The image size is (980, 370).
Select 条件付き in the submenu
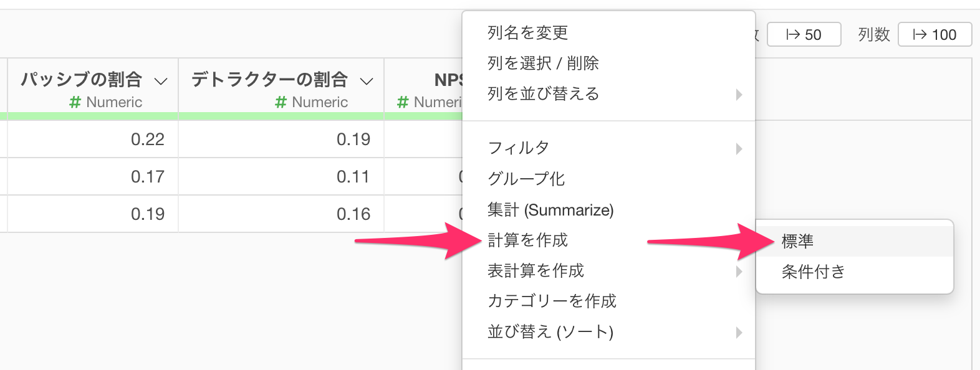coord(813,272)
